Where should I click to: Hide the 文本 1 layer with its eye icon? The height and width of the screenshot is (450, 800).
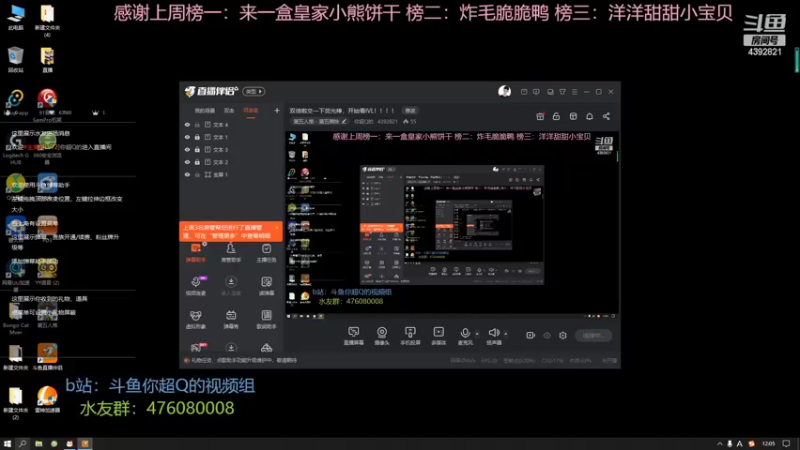click(x=187, y=137)
